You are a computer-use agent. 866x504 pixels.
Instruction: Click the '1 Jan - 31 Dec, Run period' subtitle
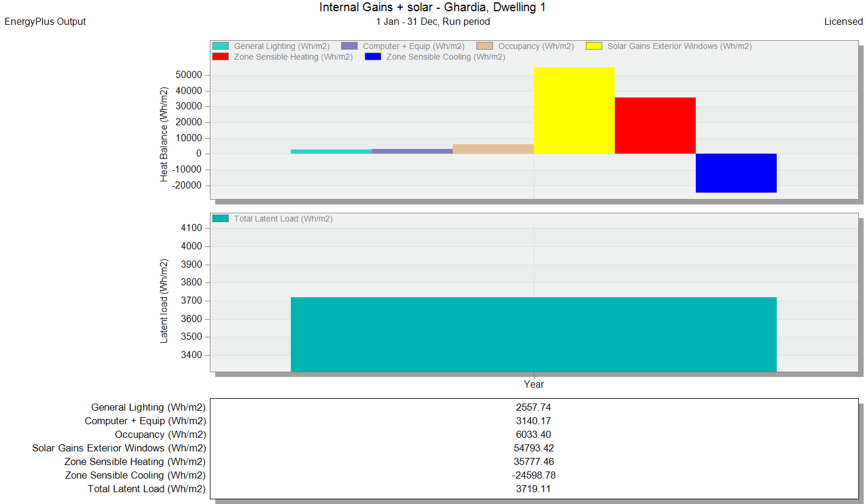coord(433,21)
